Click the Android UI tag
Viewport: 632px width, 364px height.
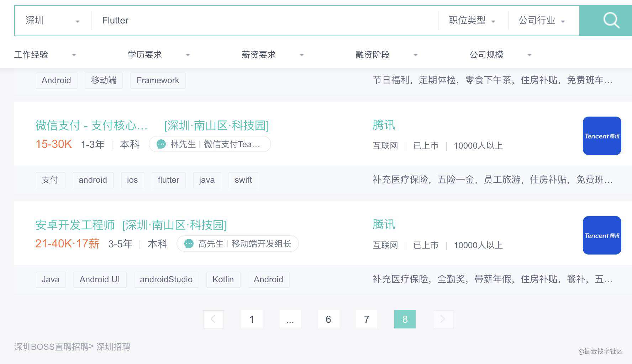100,279
